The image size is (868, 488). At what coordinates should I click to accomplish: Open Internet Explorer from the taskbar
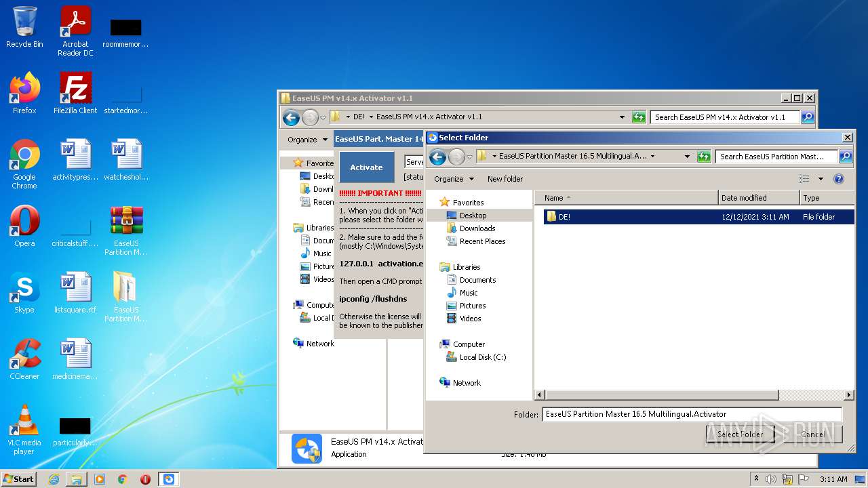pyautogui.click(x=54, y=479)
